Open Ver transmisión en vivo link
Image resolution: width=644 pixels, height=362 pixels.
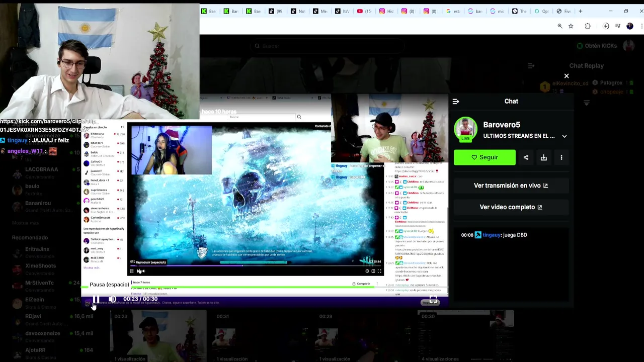click(x=511, y=186)
